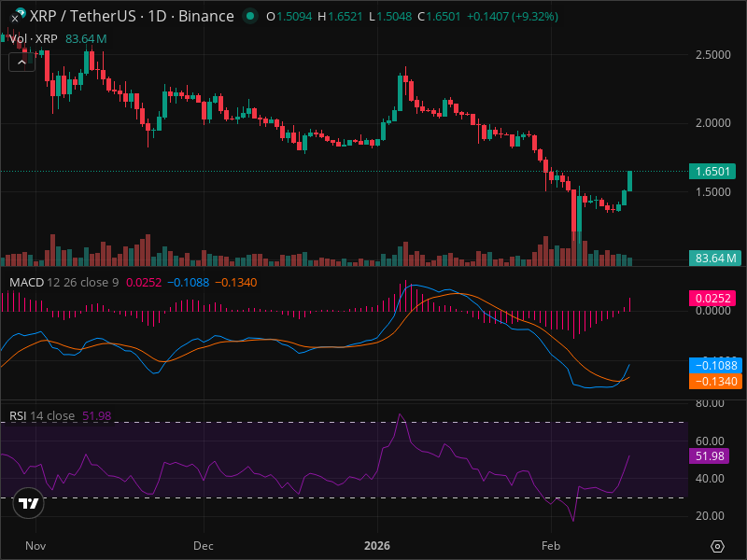Viewport: 747px width, 560px height.
Task: Click the 2026 label on time axis
Action: pos(377,546)
